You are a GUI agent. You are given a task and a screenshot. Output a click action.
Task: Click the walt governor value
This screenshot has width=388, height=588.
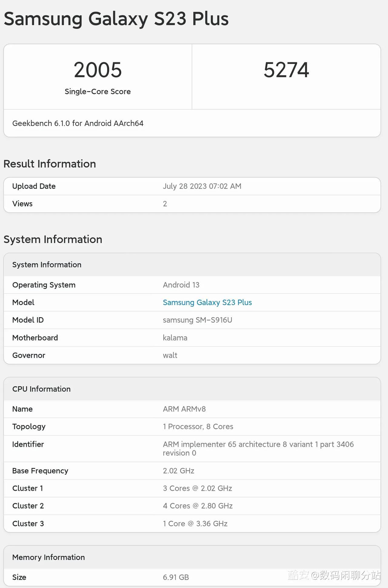170,355
